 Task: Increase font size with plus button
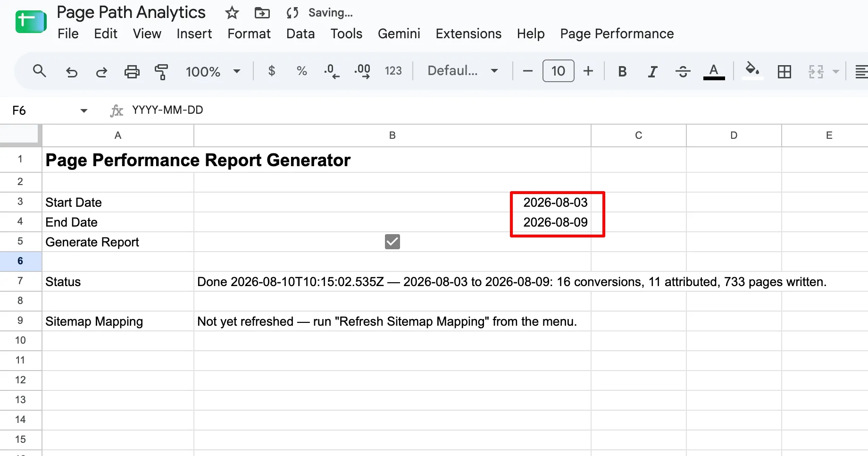tap(588, 71)
